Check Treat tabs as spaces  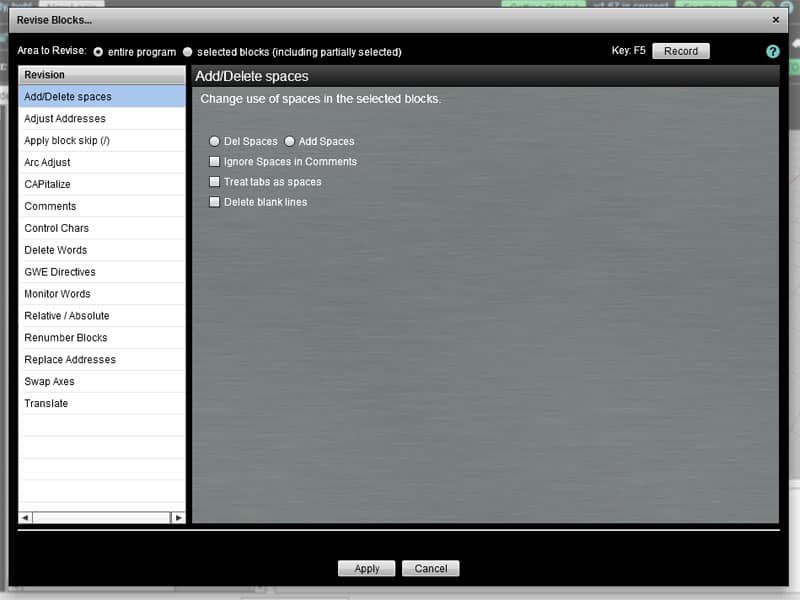coord(214,182)
